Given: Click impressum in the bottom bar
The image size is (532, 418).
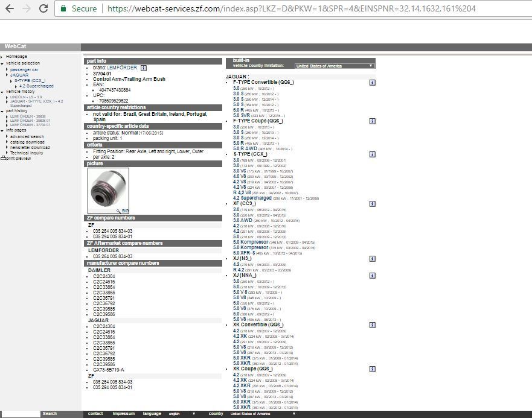Looking at the screenshot, I should tap(123, 414).
